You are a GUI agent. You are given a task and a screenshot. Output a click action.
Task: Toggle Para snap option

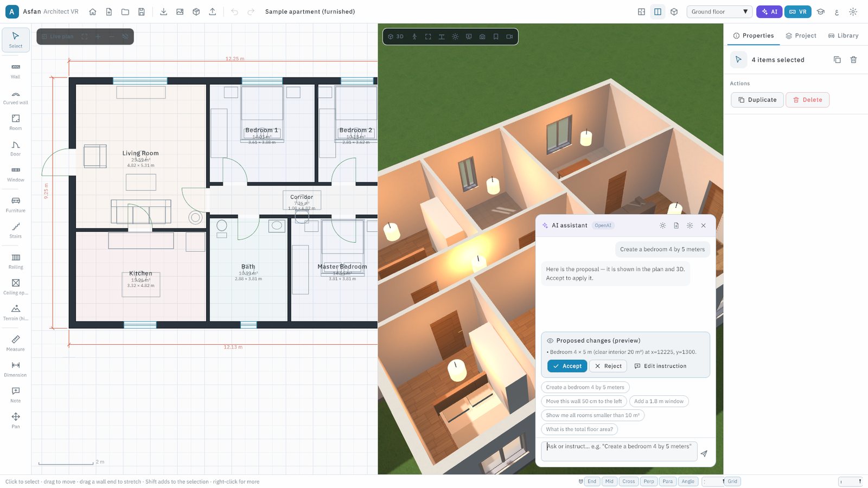click(668, 481)
